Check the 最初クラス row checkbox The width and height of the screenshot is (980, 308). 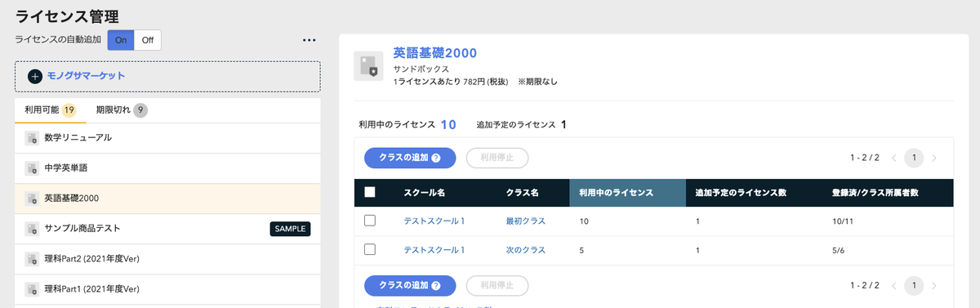click(369, 221)
